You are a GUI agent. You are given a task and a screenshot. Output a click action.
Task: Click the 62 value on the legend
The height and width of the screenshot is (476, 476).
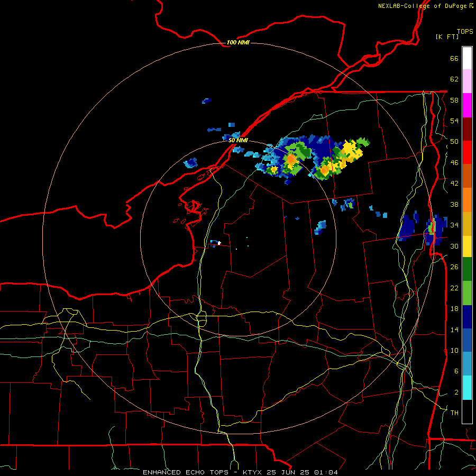[x=454, y=79]
